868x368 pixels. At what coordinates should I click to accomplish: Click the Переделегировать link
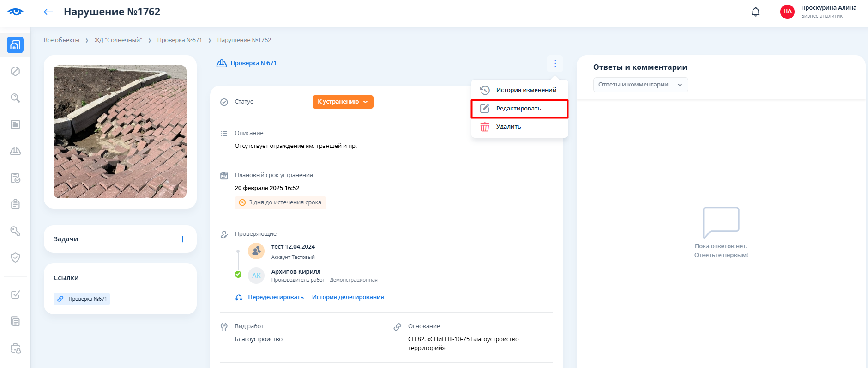(x=275, y=297)
